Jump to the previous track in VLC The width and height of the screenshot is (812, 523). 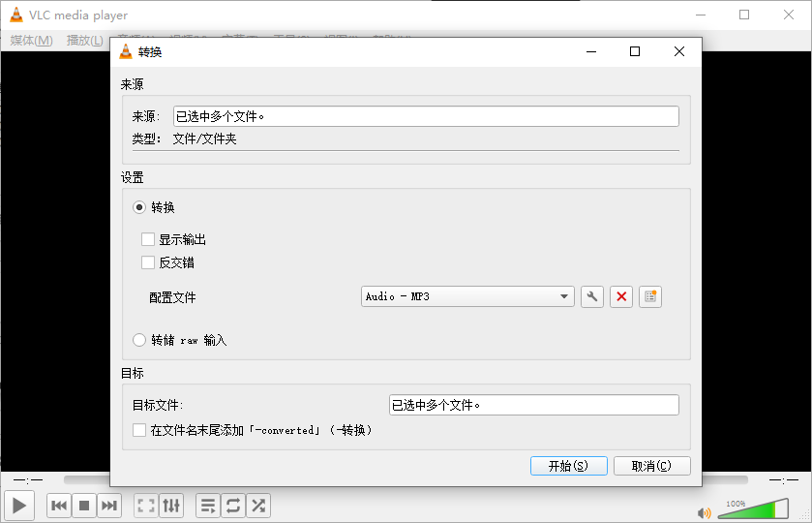tap(59, 506)
